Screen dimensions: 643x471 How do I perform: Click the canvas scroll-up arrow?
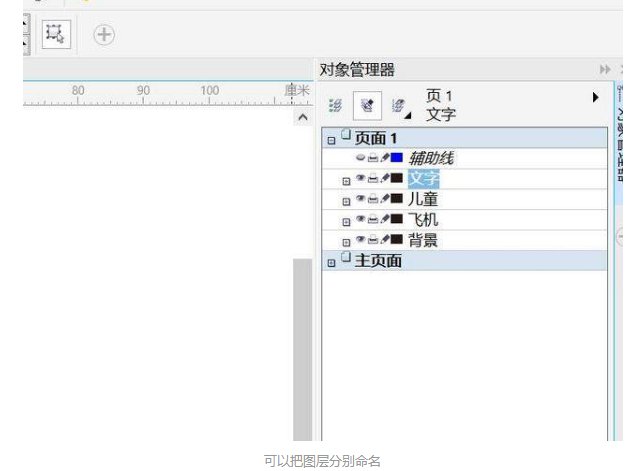point(303,118)
